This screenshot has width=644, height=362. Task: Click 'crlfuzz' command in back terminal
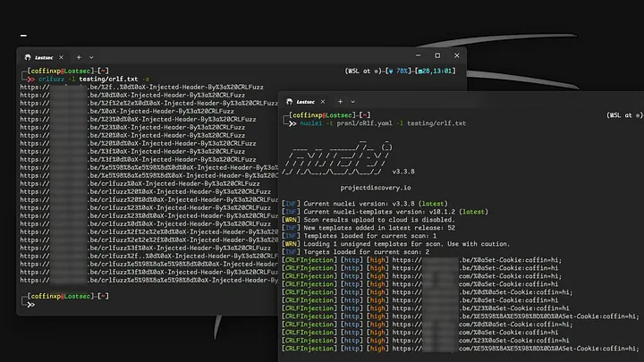(x=51, y=79)
